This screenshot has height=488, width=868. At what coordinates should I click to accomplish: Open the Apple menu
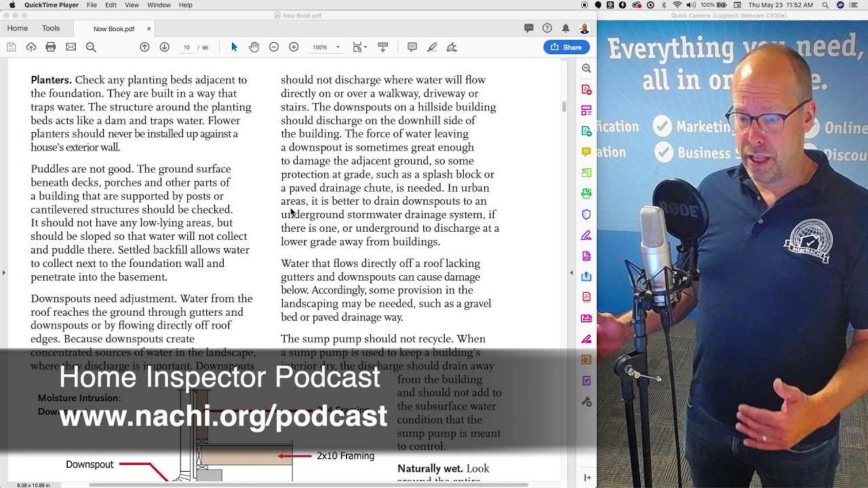tap(12, 5)
